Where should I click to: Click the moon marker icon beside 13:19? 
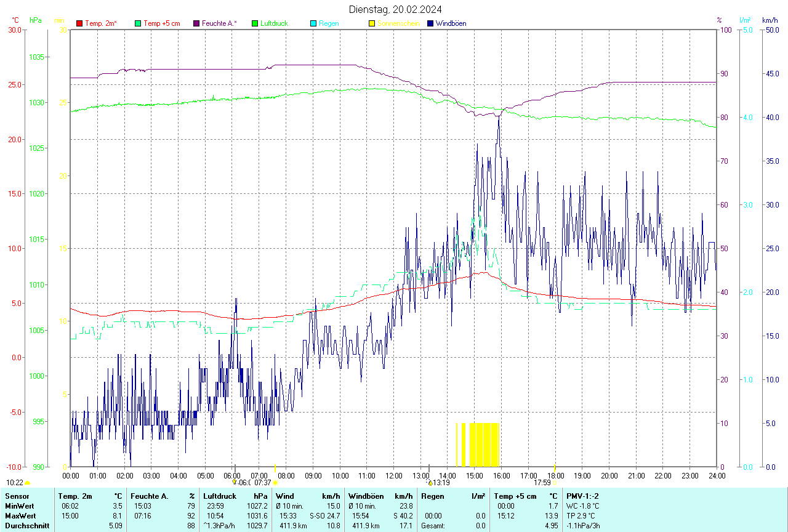430,482
